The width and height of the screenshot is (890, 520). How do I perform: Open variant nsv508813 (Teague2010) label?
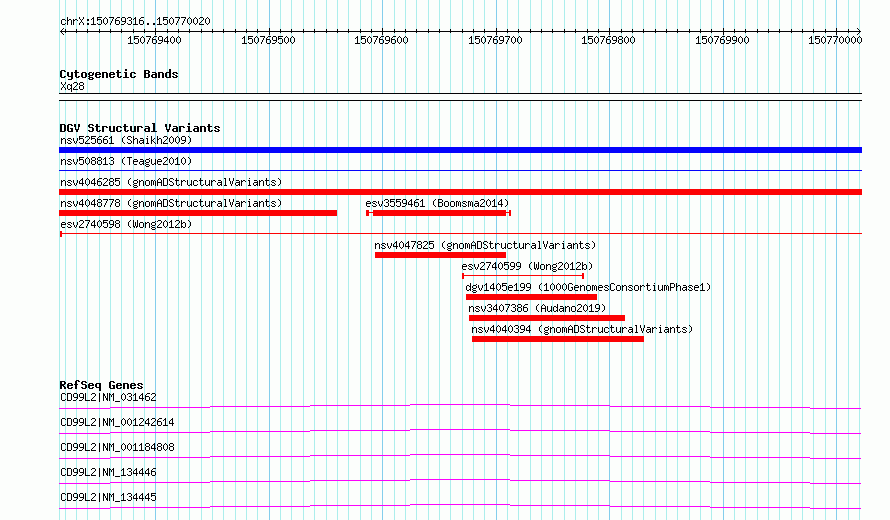tap(126, 161)
